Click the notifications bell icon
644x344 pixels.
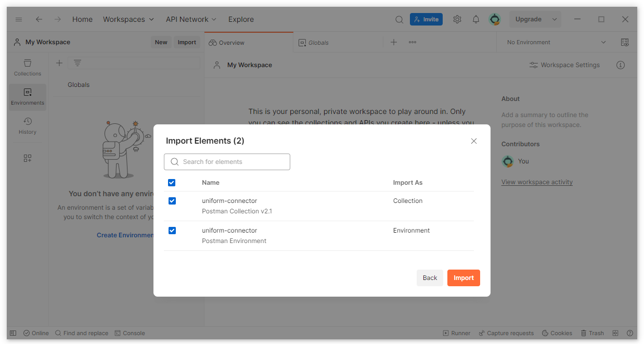pyautogui.click(x=475, y=19)
